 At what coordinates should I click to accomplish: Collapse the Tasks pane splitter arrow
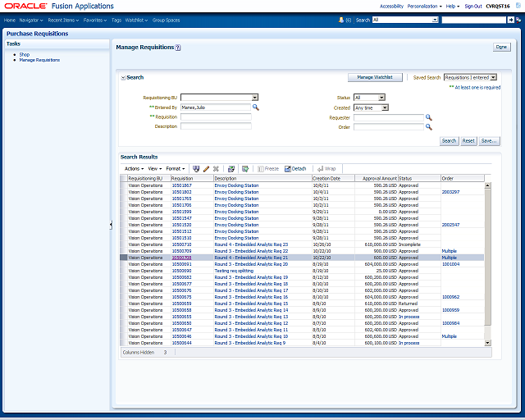point(111,225)
